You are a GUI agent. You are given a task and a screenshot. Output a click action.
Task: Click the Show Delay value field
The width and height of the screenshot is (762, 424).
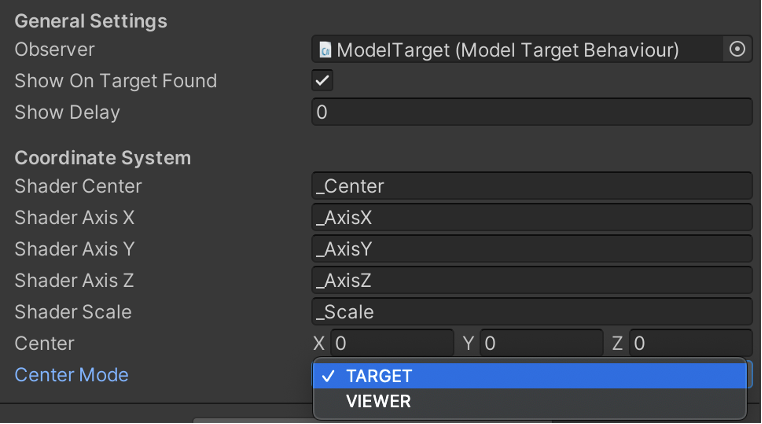point(532,112)
